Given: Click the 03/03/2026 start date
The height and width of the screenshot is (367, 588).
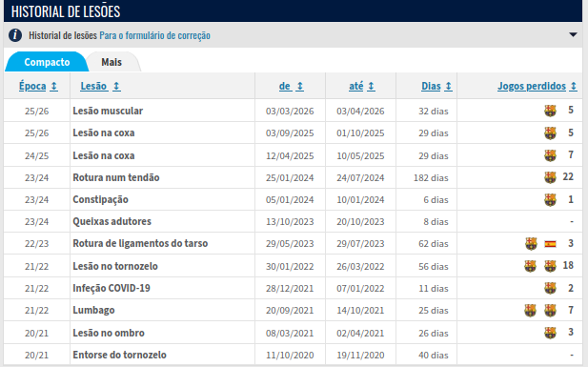Looking at the screenshot, I should tap(290, 112).
